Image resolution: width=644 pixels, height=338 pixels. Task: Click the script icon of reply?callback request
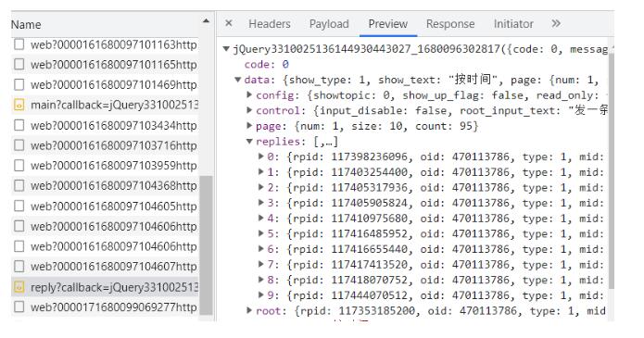tap(19, 287)
